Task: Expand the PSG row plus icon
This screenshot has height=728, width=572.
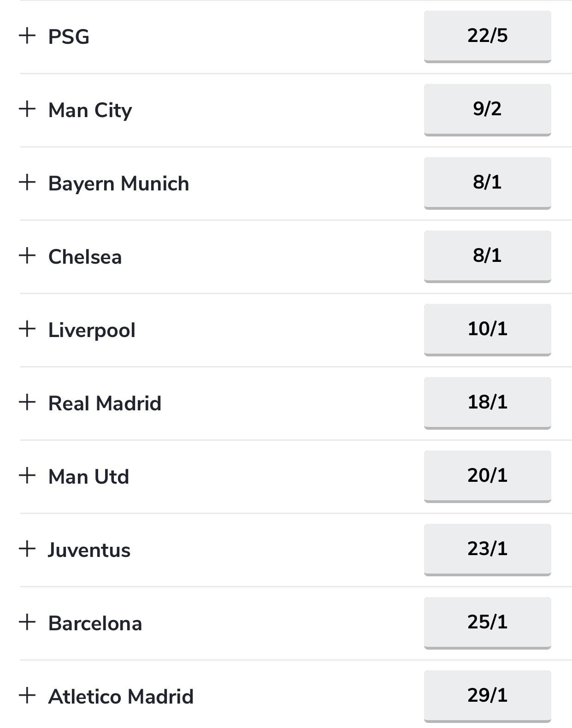Action: click(27, 36)
